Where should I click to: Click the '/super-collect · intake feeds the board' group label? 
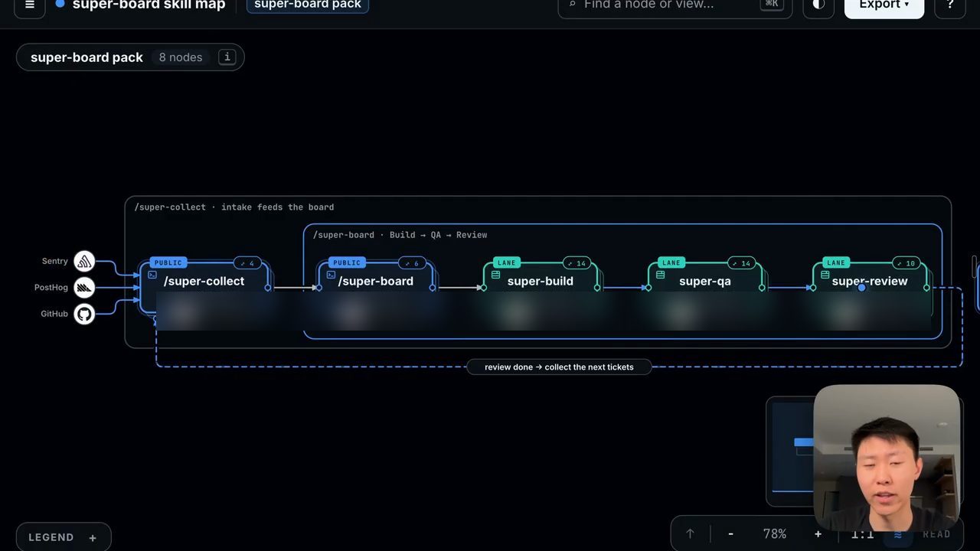234,207
